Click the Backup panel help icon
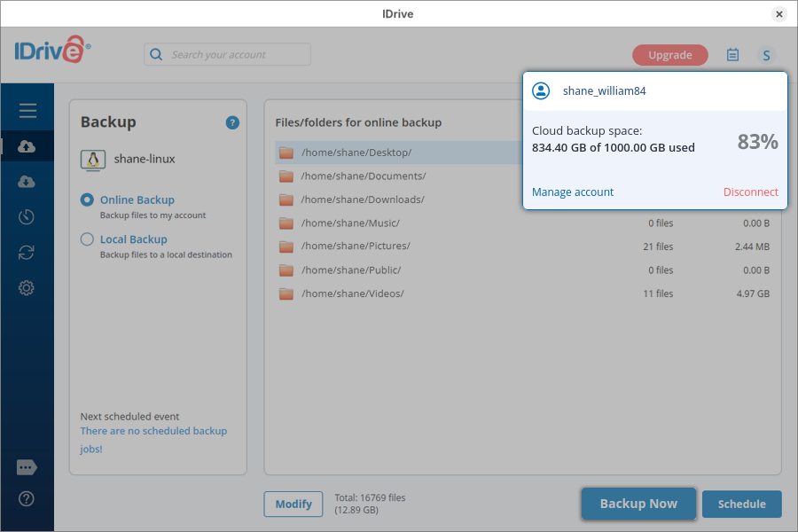Viewport: 798px width, 532px height. point(232,123)
